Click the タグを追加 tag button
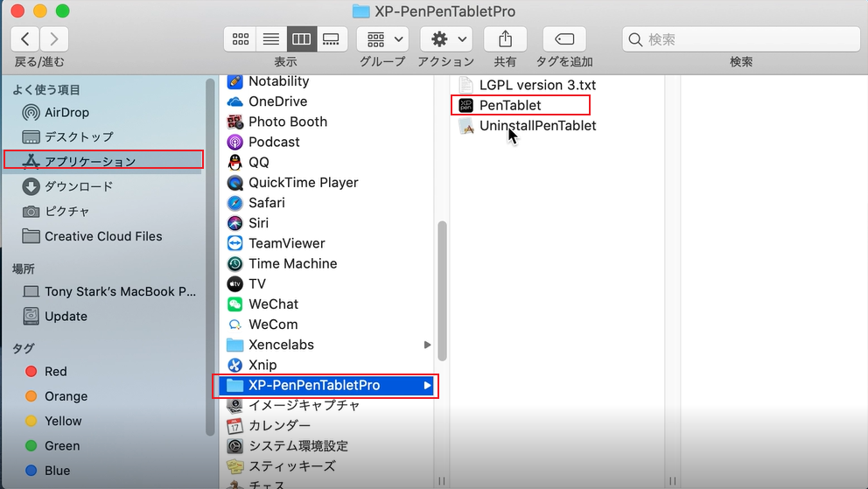Viewport: 868px width, 489px height. click(564, 38)
